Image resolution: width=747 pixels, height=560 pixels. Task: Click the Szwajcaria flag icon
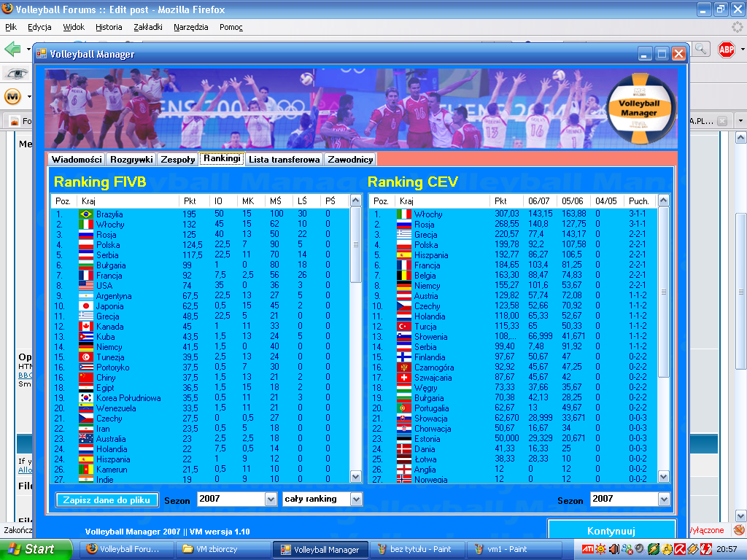coord(404,378)
